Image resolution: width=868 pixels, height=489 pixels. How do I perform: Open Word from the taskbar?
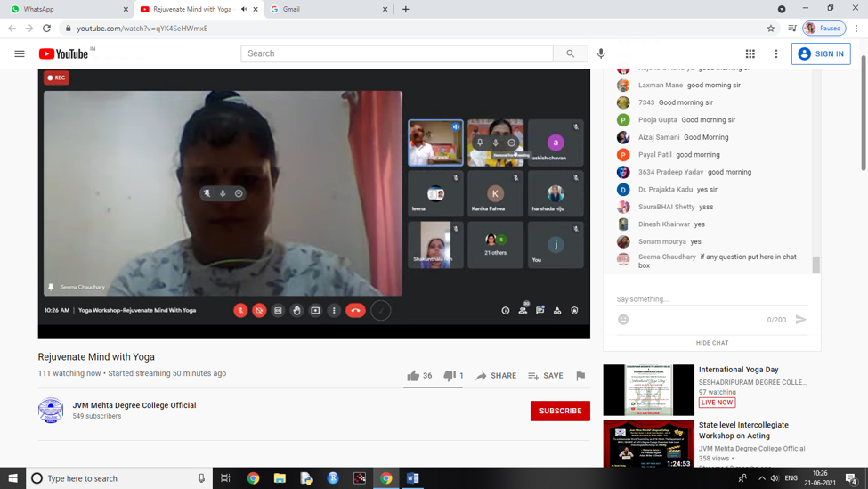[413, 478]
